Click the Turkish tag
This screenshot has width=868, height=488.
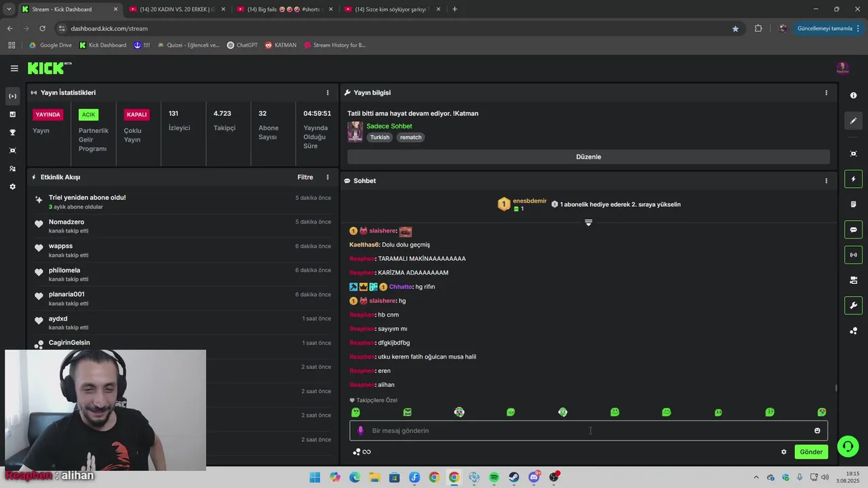(x=380, y=138)
